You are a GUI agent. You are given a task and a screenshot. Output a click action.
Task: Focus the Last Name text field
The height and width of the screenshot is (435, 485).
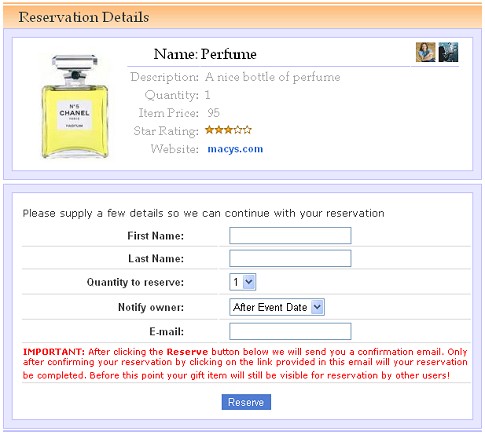[290, 258]
